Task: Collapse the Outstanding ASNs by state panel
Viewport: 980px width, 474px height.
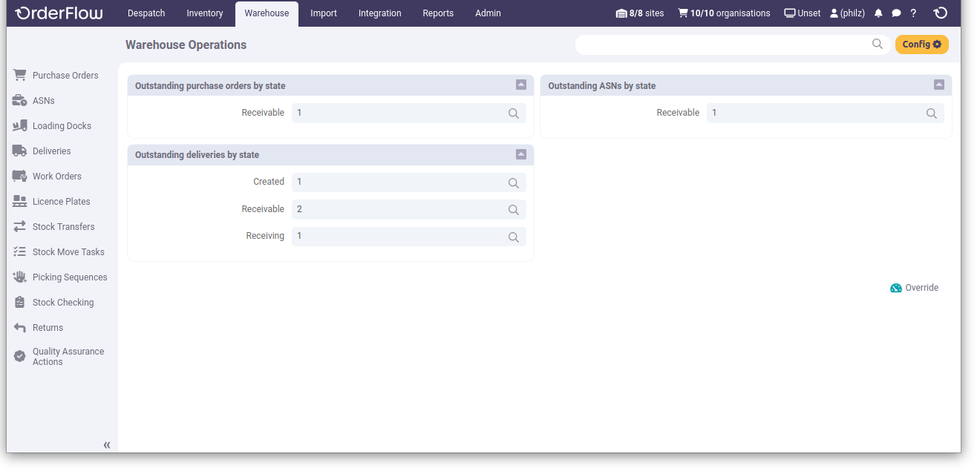Action: coord(939,85)
